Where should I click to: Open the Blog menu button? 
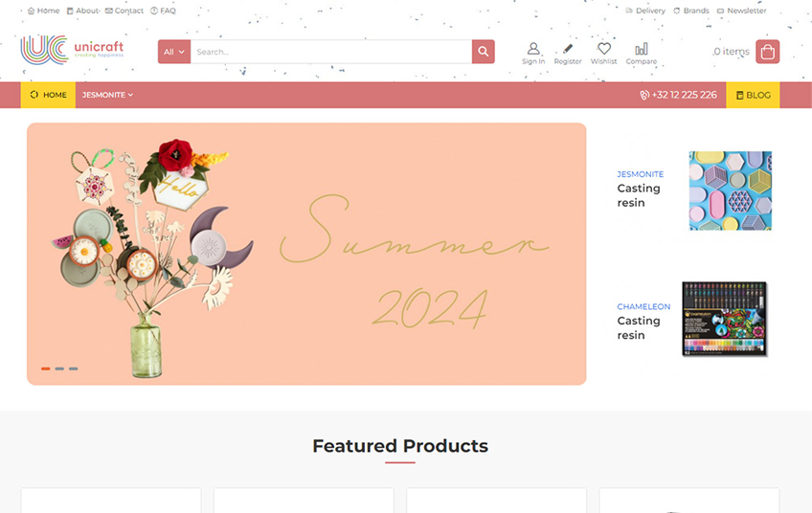click(753, 95)
